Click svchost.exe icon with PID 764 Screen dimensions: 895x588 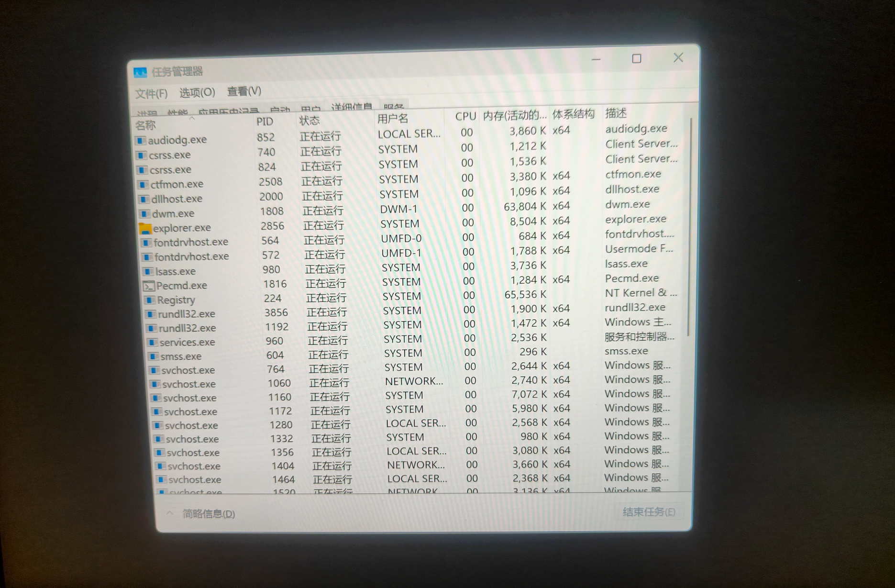coord(155,370)
